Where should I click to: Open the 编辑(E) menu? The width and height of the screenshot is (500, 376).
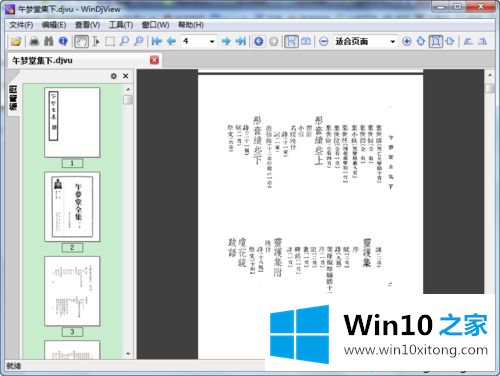(54, 25)
